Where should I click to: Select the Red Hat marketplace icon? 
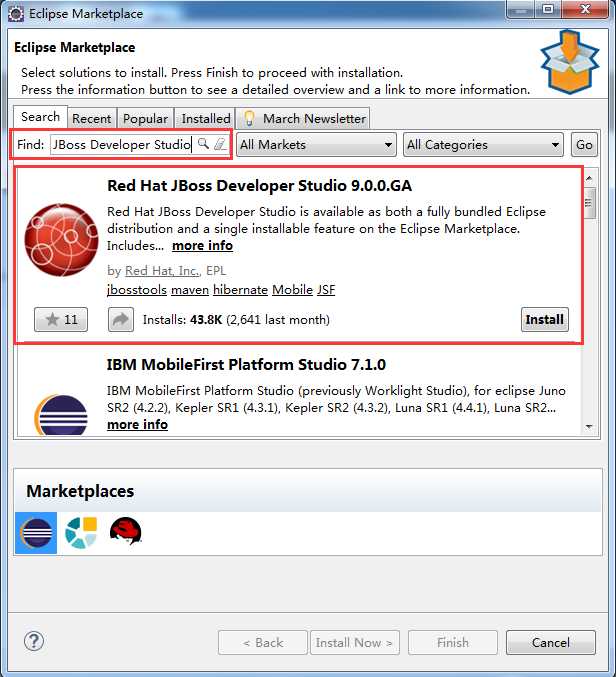pos(126,531)
